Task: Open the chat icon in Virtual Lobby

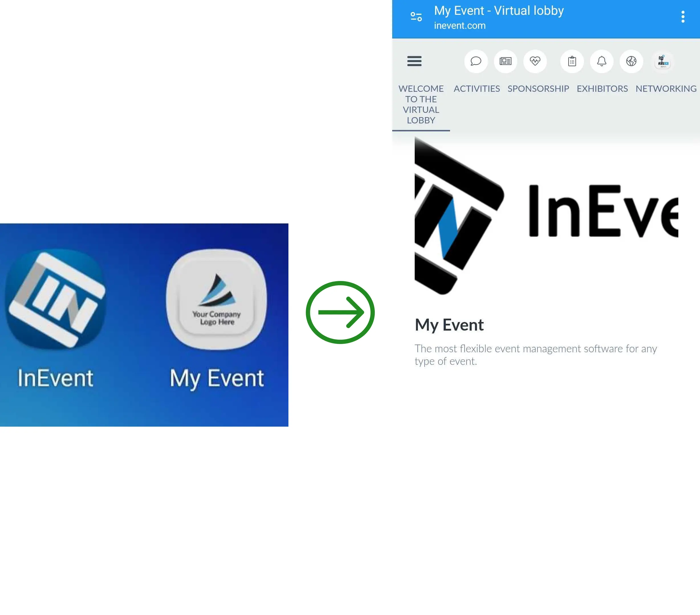Action: click(x=476, y=61)
